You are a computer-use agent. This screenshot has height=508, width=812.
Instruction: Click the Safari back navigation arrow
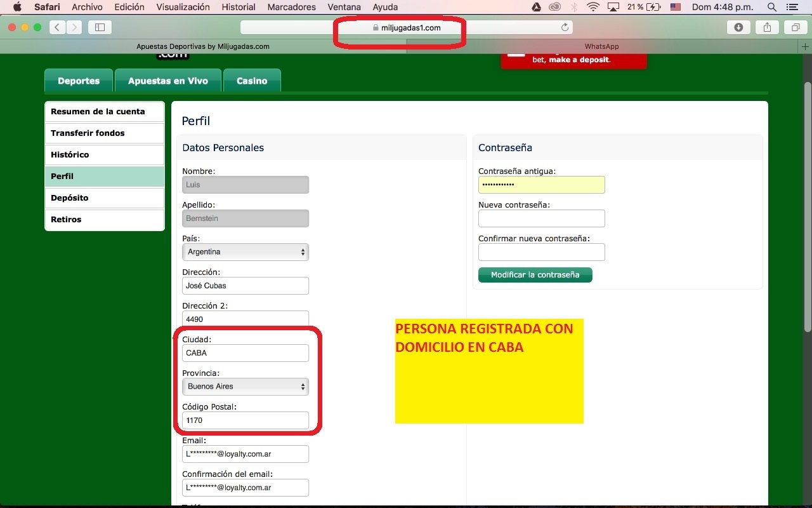(58, 27)
